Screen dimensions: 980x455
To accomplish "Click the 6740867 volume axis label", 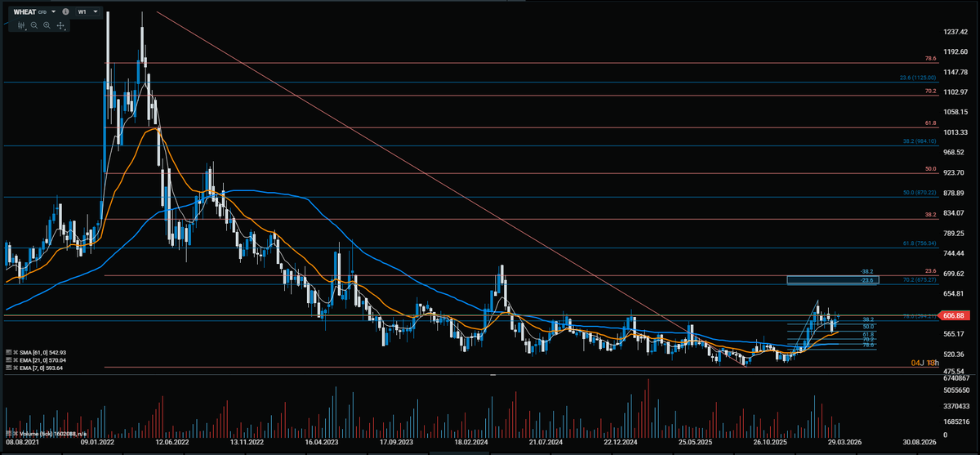I will tap(955, 380).
